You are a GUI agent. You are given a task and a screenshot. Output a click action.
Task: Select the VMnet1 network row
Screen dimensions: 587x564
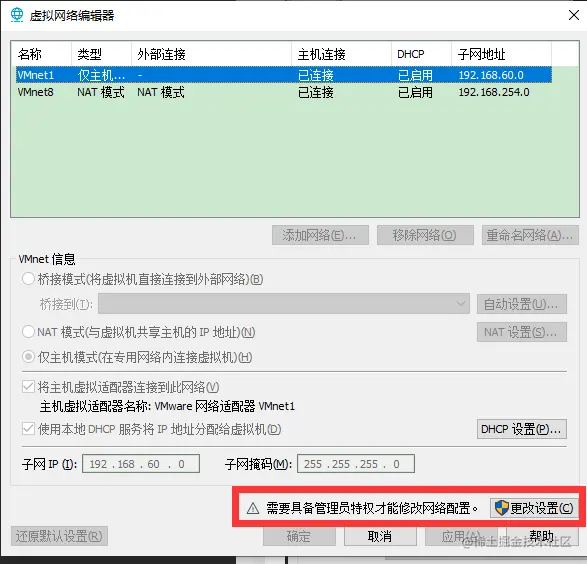(x=284, y=75)
